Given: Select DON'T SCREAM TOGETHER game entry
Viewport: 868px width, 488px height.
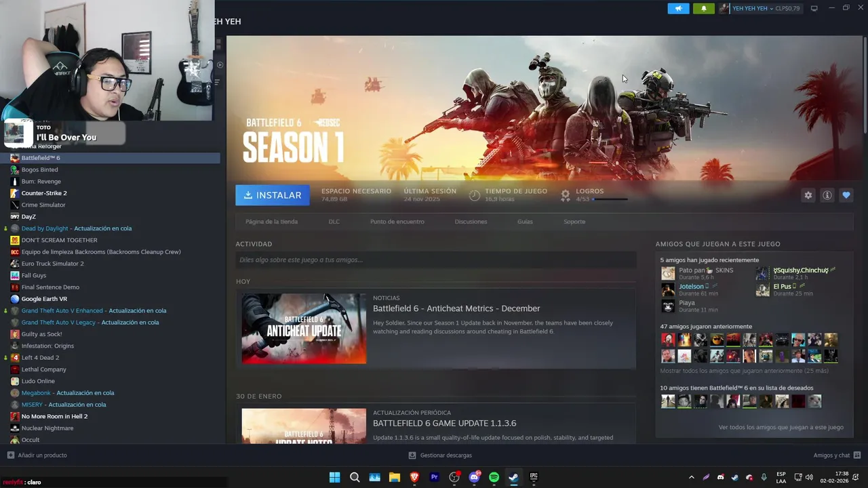Looking at the screenshot, I should click(x=110, y=240).
